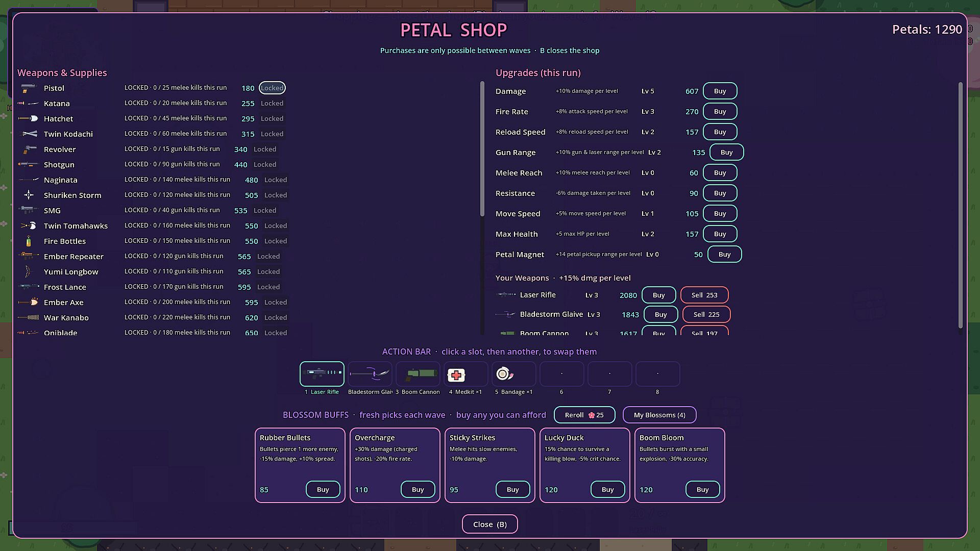This screenshot has width=980, height=551.
Task: Buy the Damage upgrade
Action: pos(720,91)
